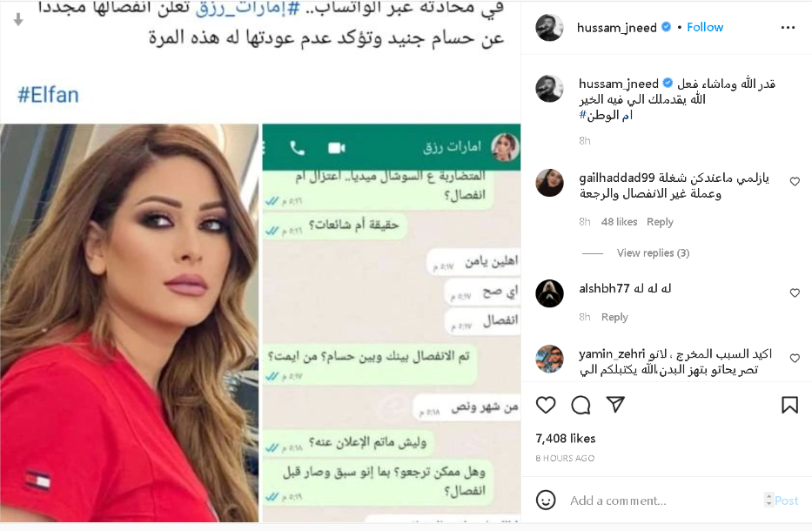
Task: Follow hussam_jneed
Action: 705,27
